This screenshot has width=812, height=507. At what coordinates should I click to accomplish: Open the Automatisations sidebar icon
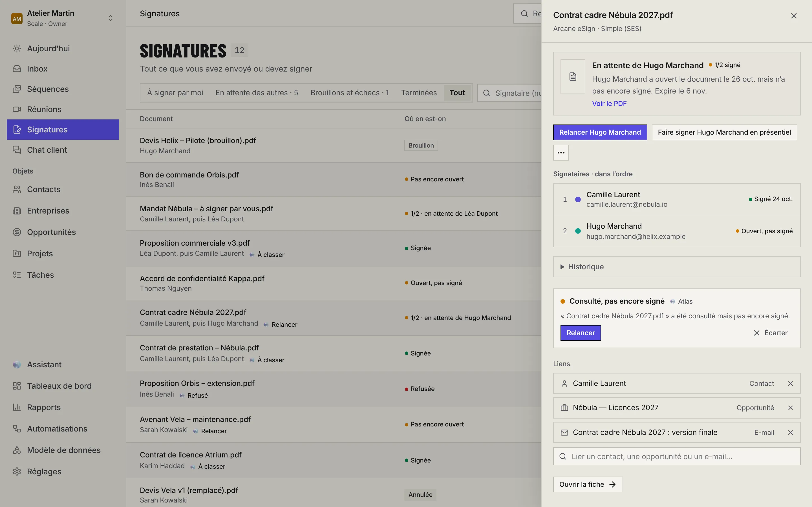coord(17,428)
